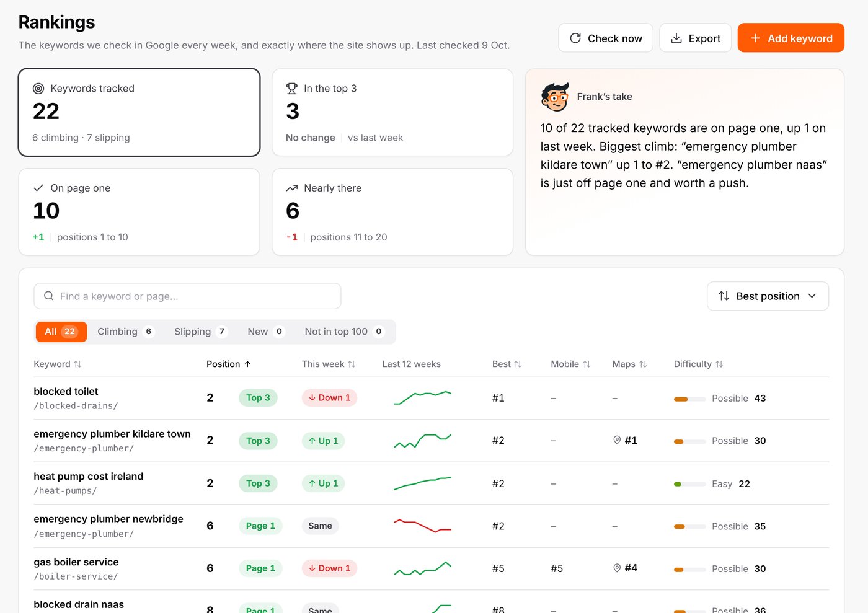Click the blocked toilet keyword
The image size is (868, 613).
[x=66, y=391]
